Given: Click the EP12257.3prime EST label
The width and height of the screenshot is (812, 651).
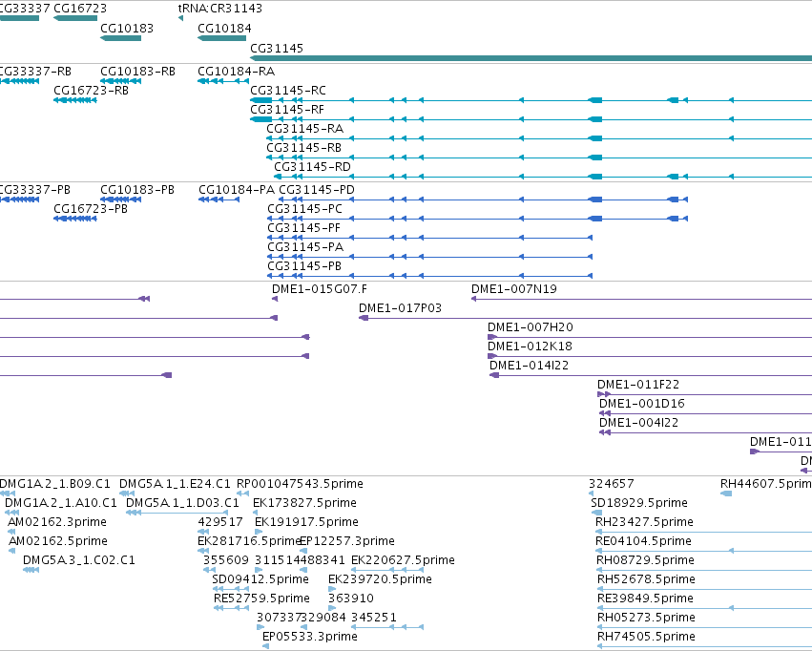Looking at the screenshot, I should click(x=347, y=541).
